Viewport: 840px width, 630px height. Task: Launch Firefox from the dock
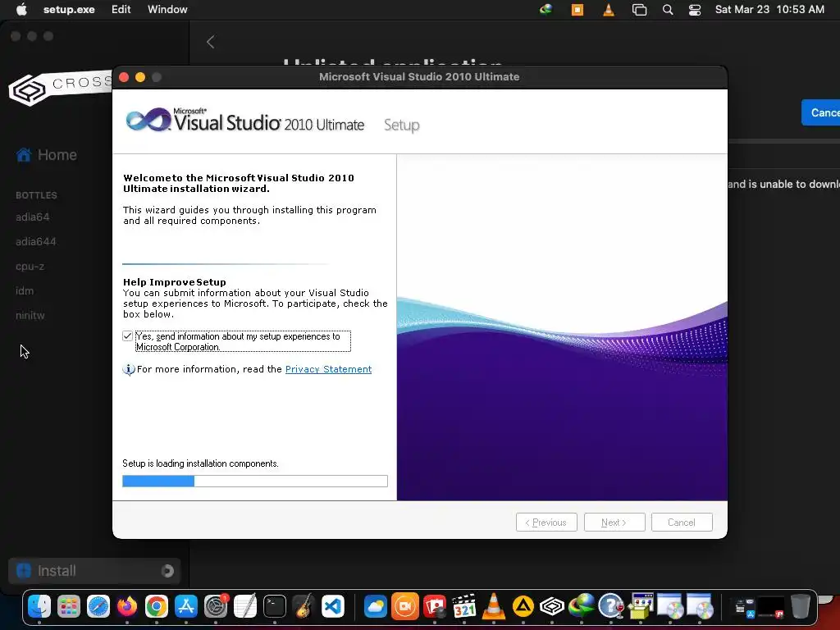pyautogui.click(x=127, y=607)
